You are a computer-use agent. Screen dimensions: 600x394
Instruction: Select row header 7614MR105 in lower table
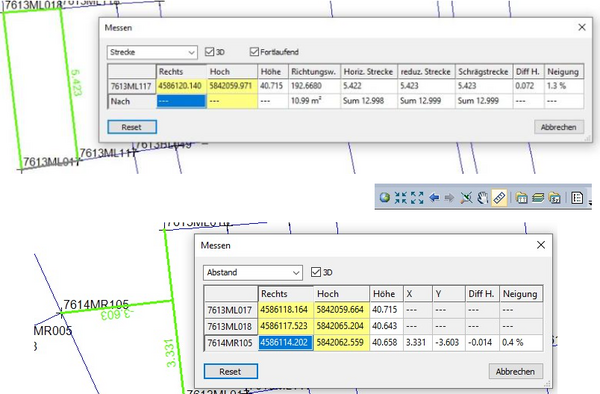[231, 342]
